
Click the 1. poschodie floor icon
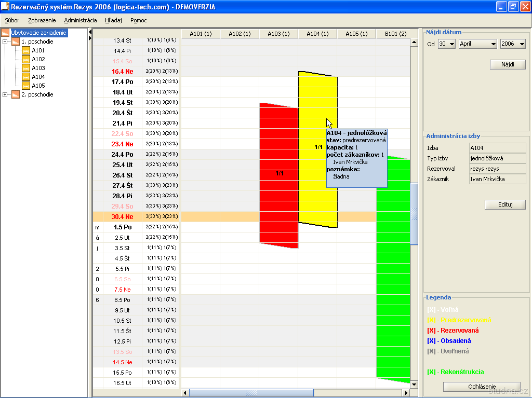point(16,42)
